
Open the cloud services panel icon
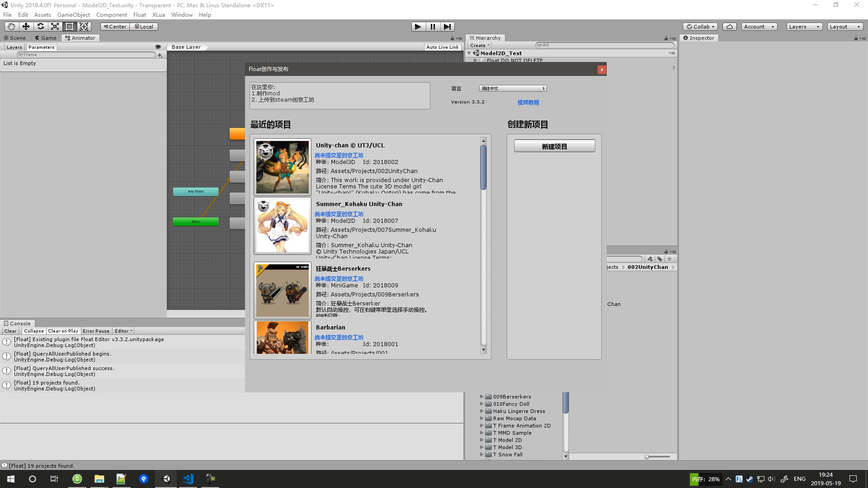coord(729,27)
